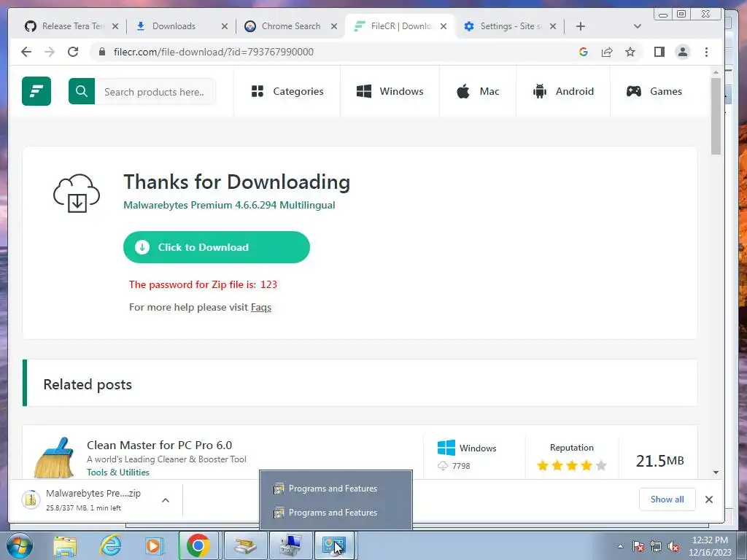Bookmark this page with star icon

click(x=630, y=52)
